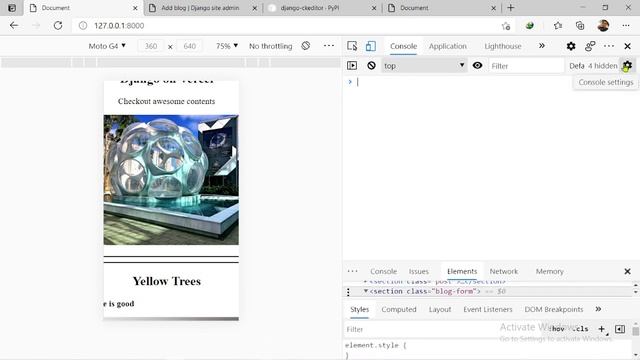
Task: Click Yellow Trees post heading
Action: pos(167,281)
